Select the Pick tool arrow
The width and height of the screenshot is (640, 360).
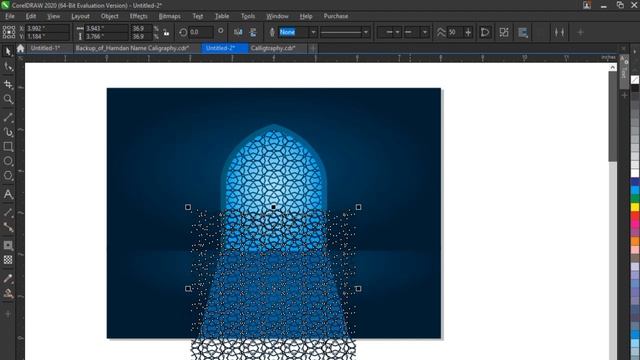[8, 51]
